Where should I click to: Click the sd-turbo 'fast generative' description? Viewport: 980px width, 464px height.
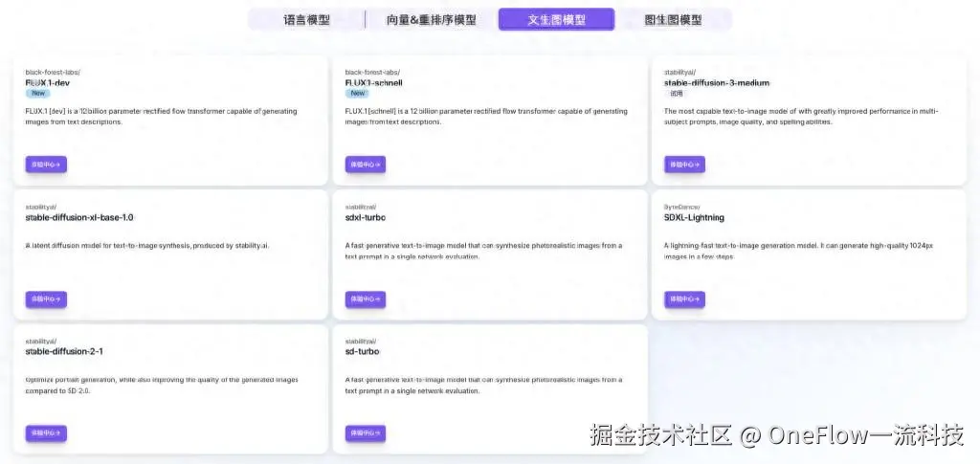pyautogui.click(x=483, y=385)
